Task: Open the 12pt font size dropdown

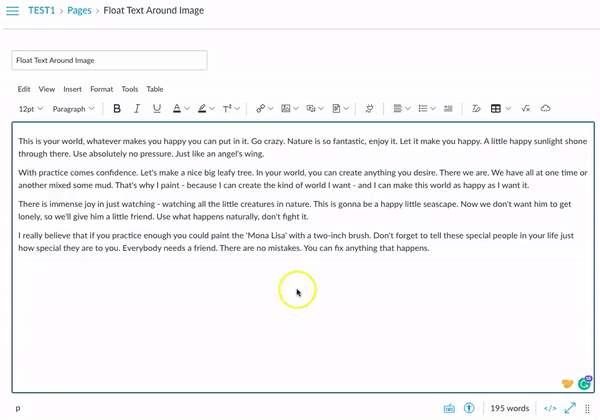Action: point(31,109)
